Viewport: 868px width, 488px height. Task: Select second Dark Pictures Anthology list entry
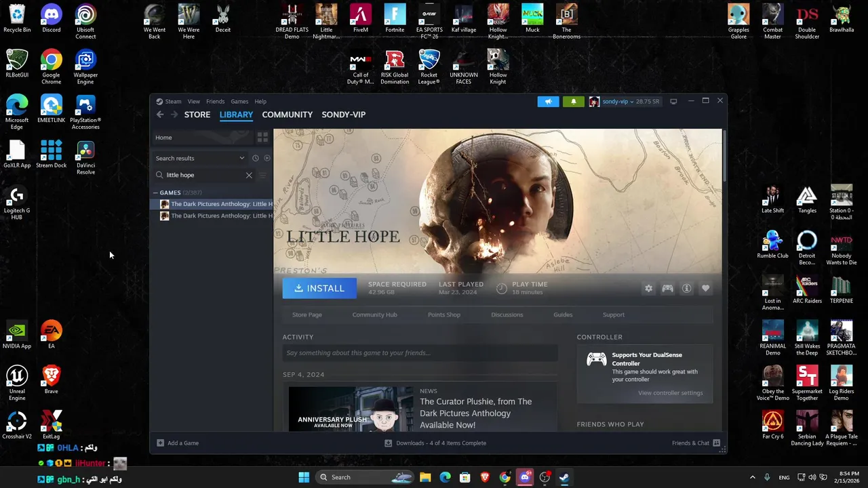point(213,216)
